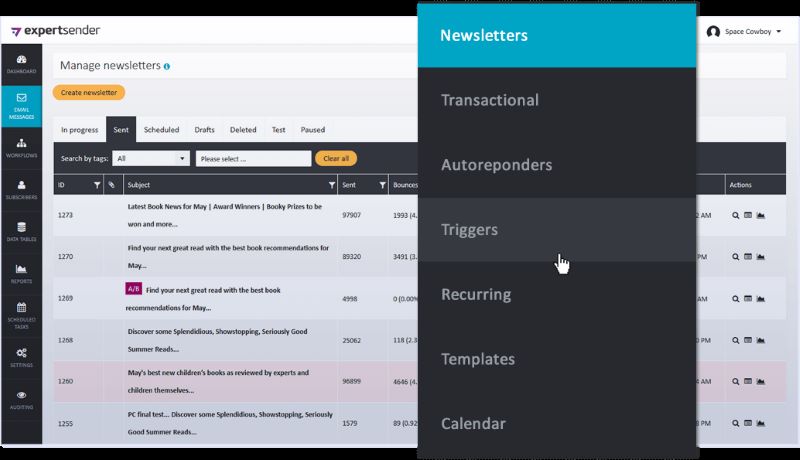Click the Clear all button
800x460 pixels.
coord(336,159)
